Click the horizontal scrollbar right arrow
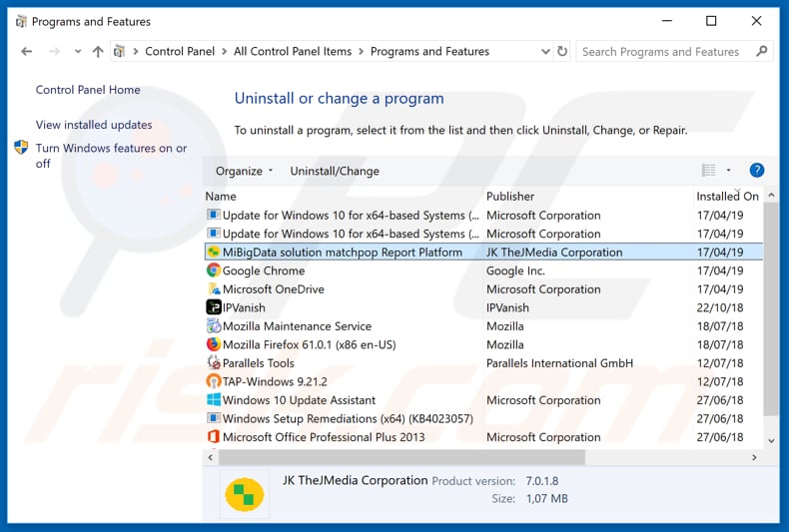 click(754, 457)
